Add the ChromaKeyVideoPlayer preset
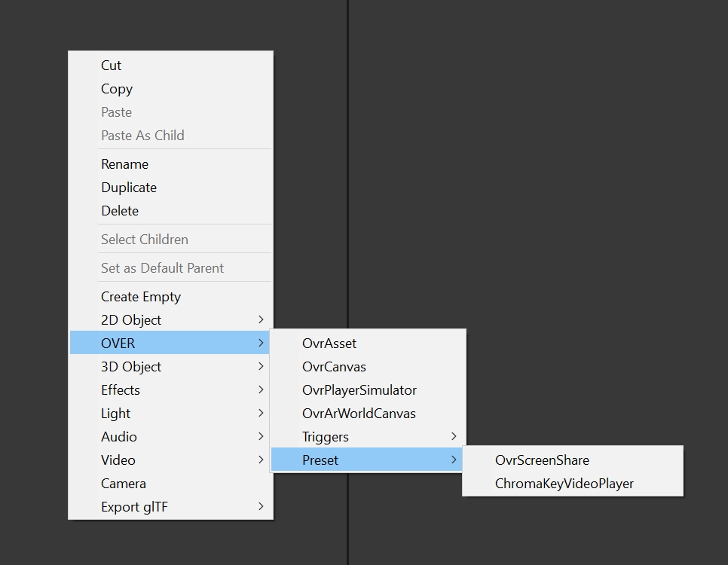 pos(564,484)
